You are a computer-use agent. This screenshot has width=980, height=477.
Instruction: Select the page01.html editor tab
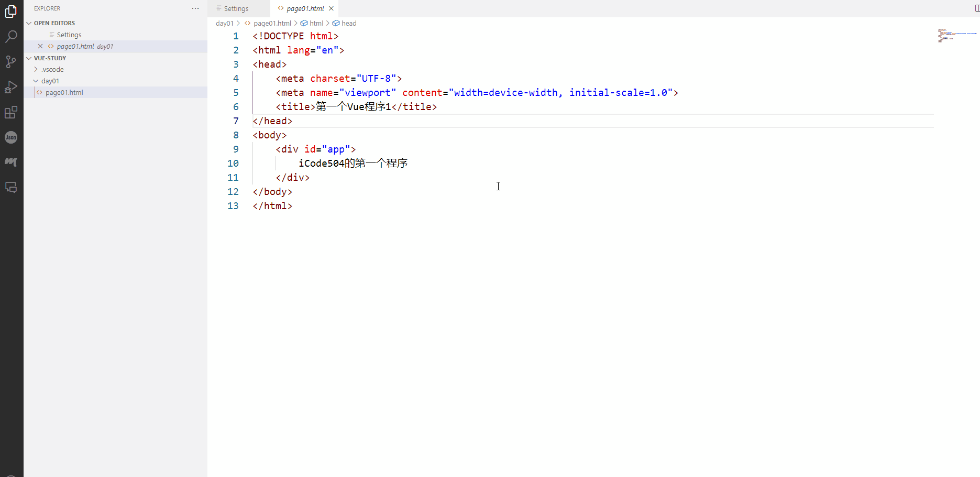(x=304, y=8)
